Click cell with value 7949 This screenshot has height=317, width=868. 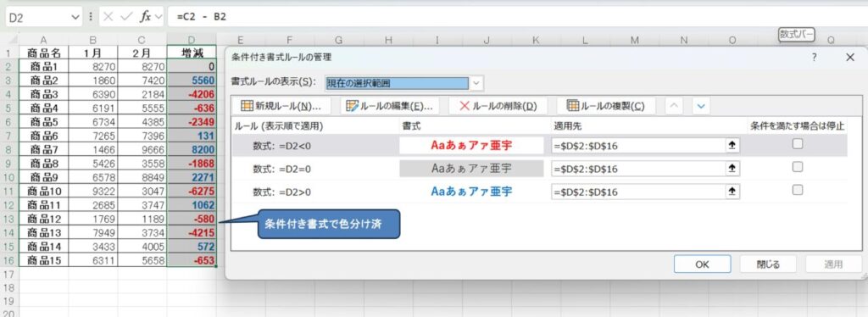point(93,233)
